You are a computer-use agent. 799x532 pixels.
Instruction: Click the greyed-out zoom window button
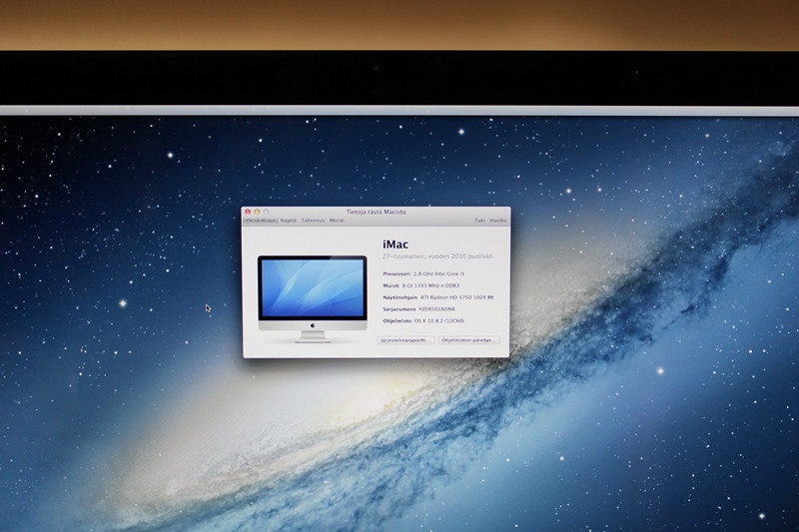tap(266, 212)
